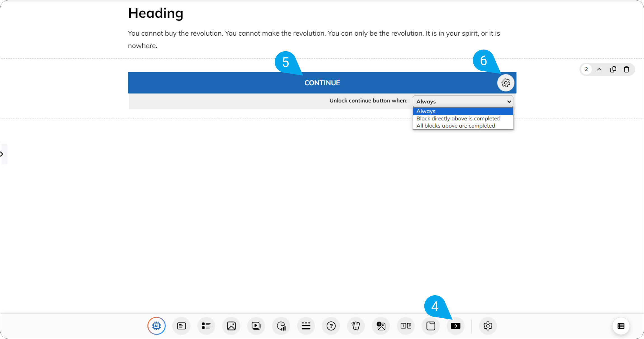Select the Always option

(463, 111)
